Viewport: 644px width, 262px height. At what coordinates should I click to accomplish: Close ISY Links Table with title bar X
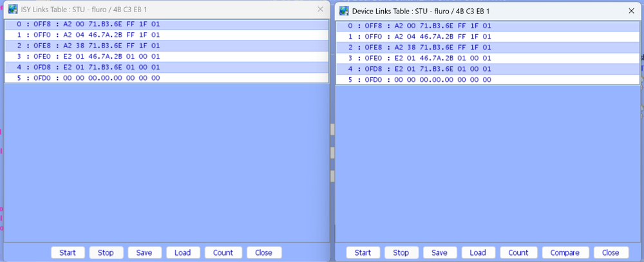(320, 9)
